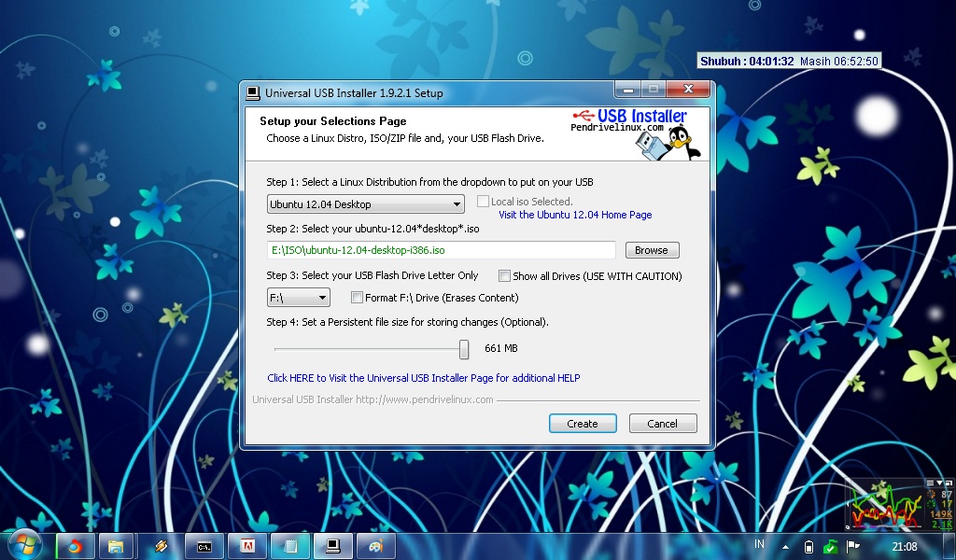Click the Create button
This screenshot has height=560, width=956.
pyautogui.click(x=583, y=424)
